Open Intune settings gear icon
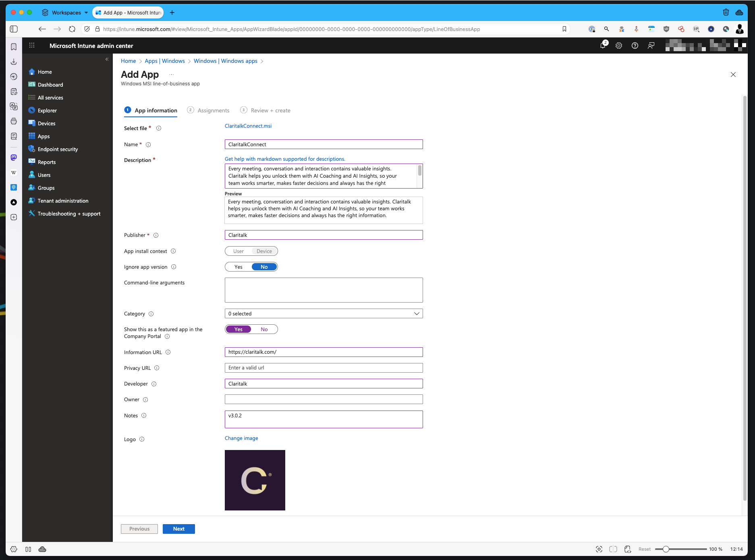 pyautogui.click(x=619, y=46)
